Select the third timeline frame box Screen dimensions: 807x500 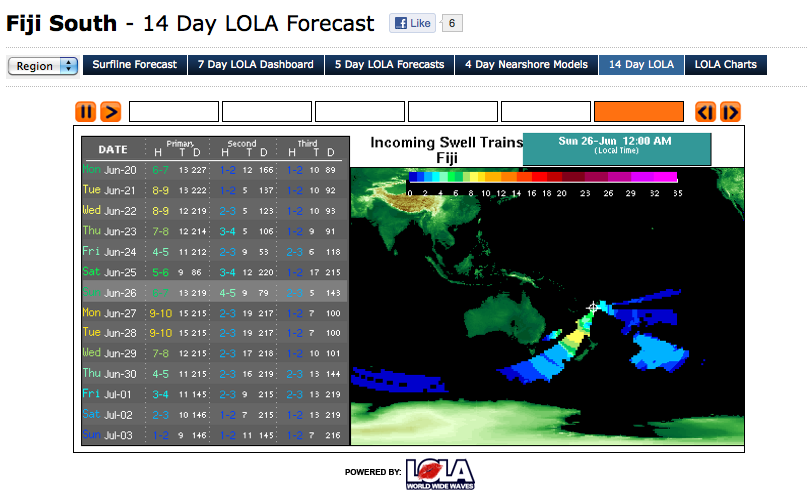(x=360, y=112)
